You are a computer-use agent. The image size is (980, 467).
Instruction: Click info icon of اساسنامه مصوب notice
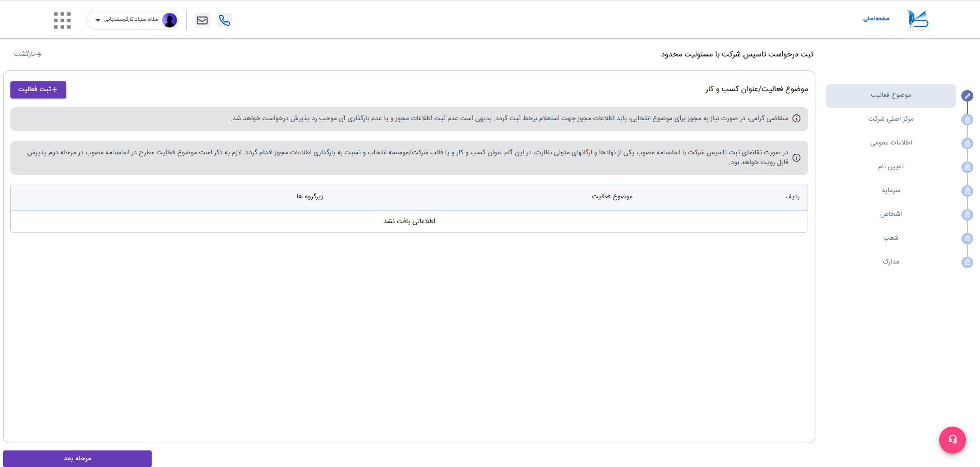pos(796,158)
